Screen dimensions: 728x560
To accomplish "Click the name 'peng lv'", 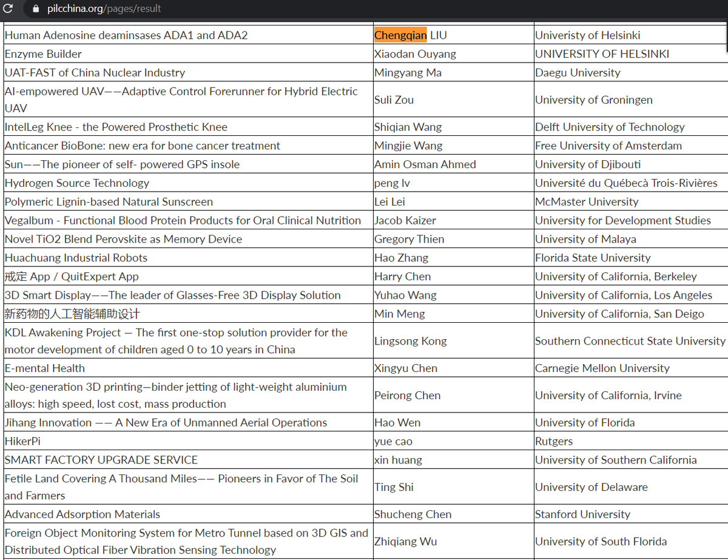I will click(391, 183).
